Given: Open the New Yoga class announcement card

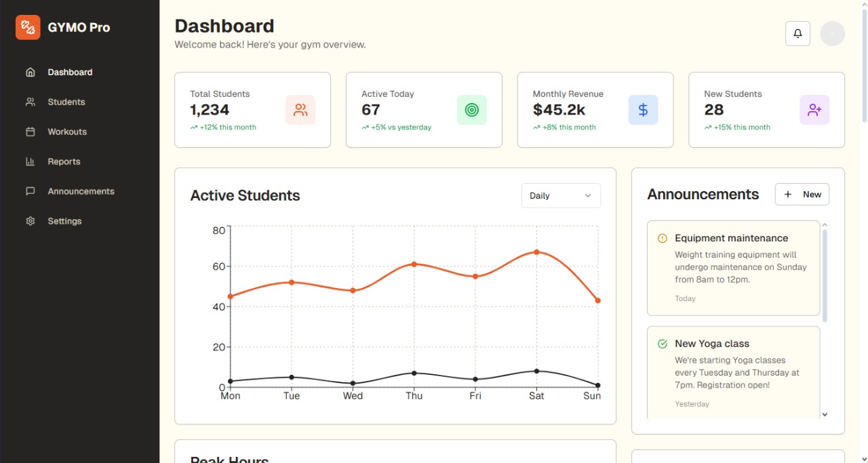Looking at the screenshot, I should click(733, 373).
